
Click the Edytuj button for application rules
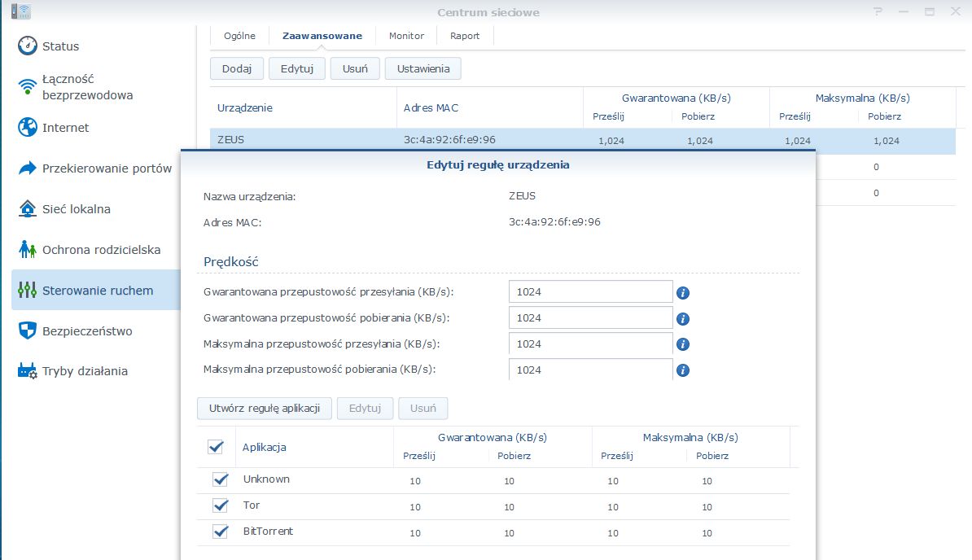pos(366,409)
